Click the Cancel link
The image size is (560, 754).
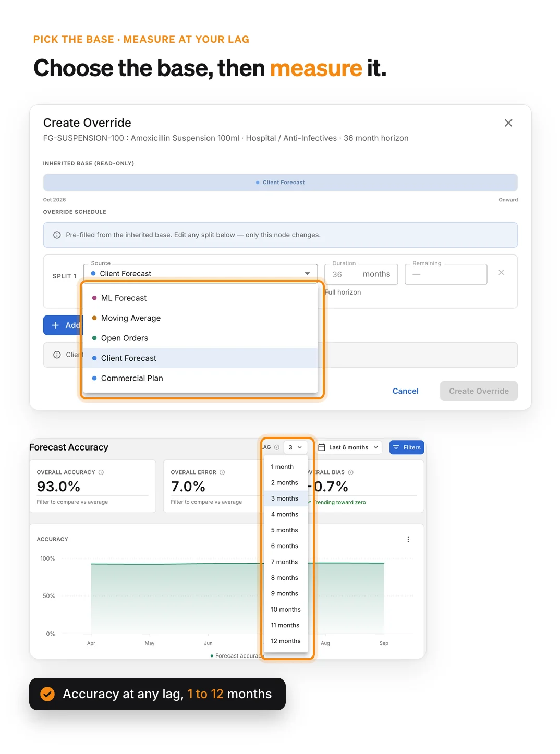point(405,391)
